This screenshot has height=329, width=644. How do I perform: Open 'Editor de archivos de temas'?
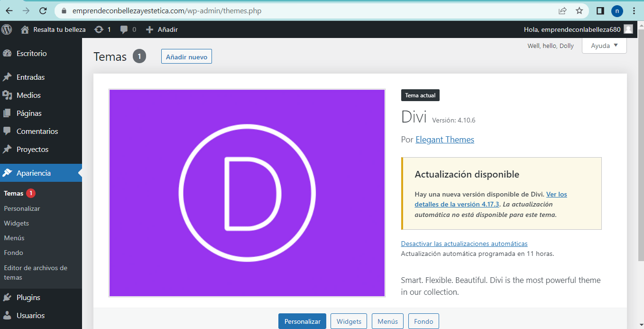[36, 273]
